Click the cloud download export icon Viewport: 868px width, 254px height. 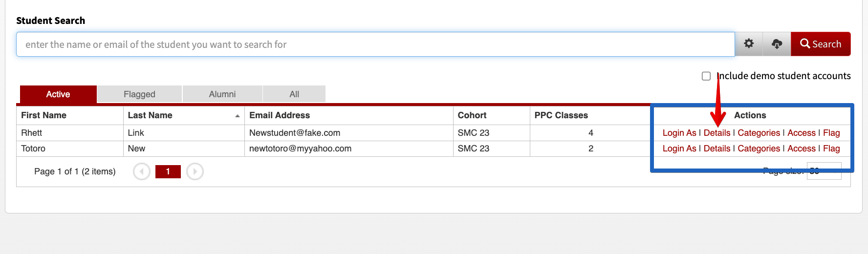pos(777,44)
